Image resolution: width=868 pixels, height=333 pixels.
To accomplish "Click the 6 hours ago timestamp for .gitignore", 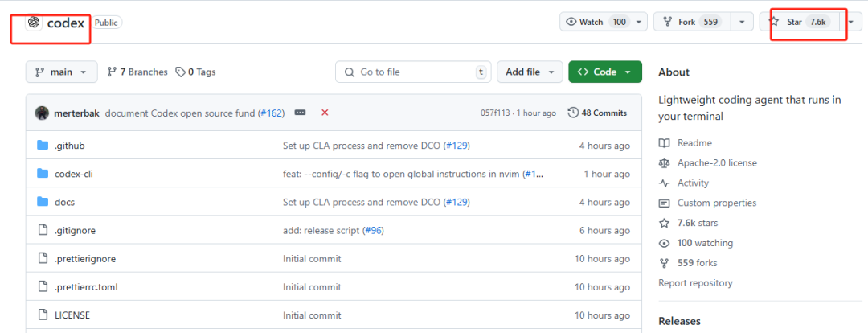I will pyautogui.click(x=604, y=231).
